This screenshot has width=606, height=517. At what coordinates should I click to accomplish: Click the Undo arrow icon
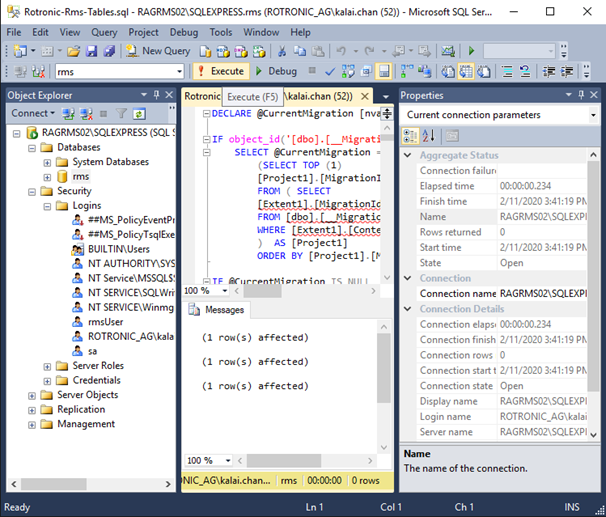tap(341, 51)
